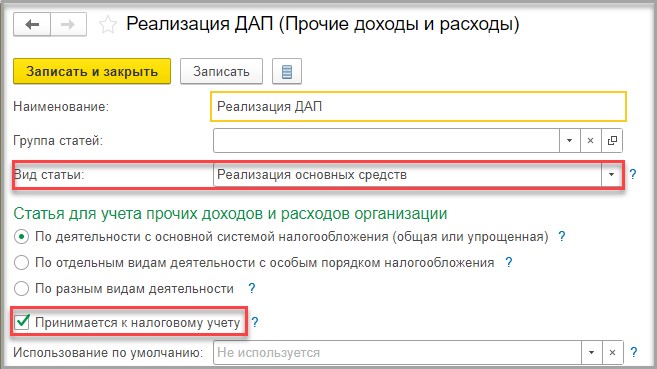Click the Наименование: label

pos(61,106)
